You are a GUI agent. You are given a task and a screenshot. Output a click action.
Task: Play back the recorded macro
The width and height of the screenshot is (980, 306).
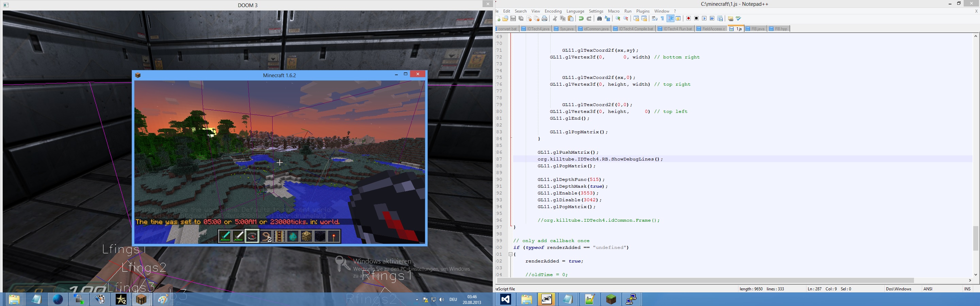[704, 18]
